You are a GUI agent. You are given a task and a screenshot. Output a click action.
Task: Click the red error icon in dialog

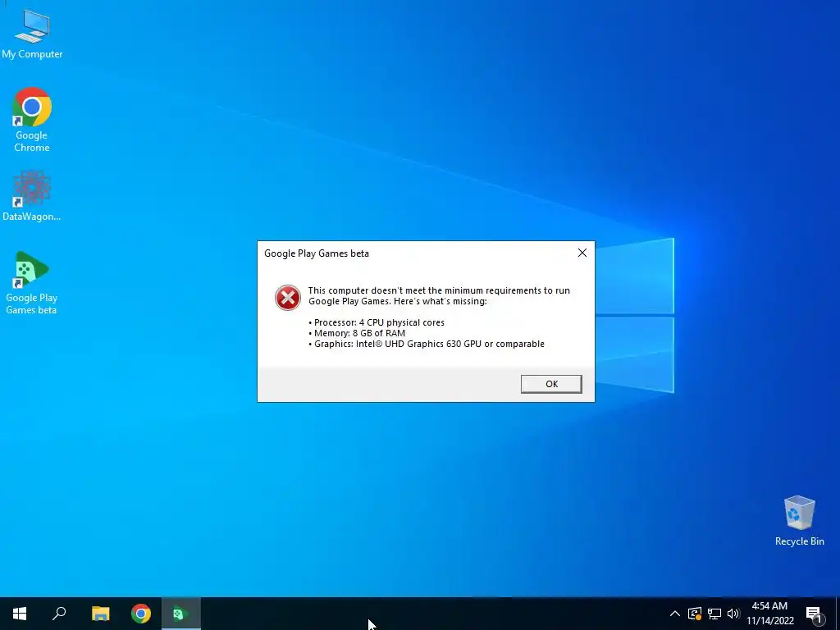[x=288, y=298]
